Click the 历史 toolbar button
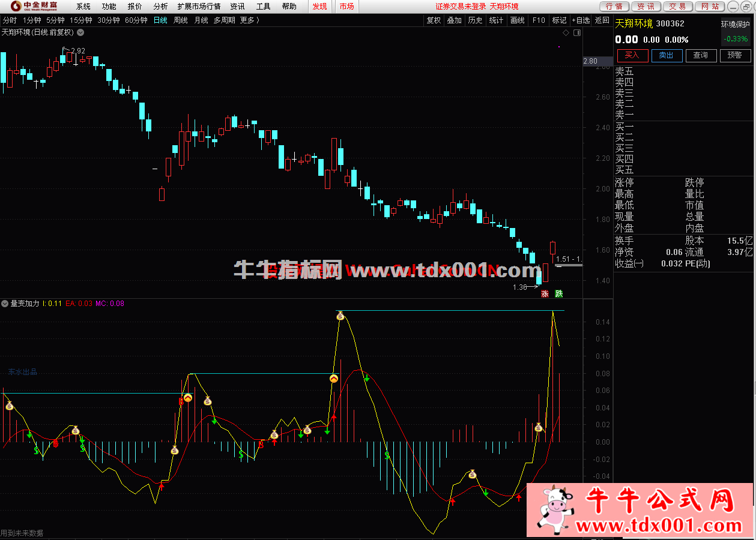The height and width of the screenshot is (540, 756). click(x=475, y=20)
